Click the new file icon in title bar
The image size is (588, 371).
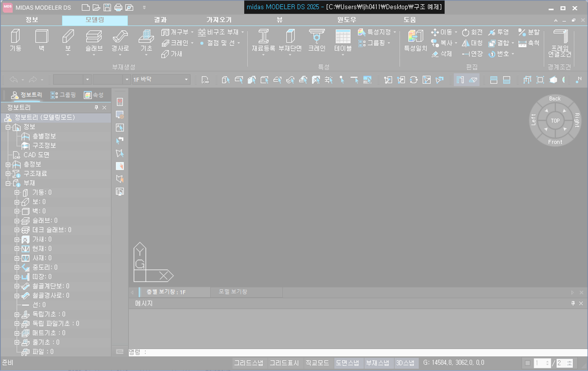pos(85,7)
